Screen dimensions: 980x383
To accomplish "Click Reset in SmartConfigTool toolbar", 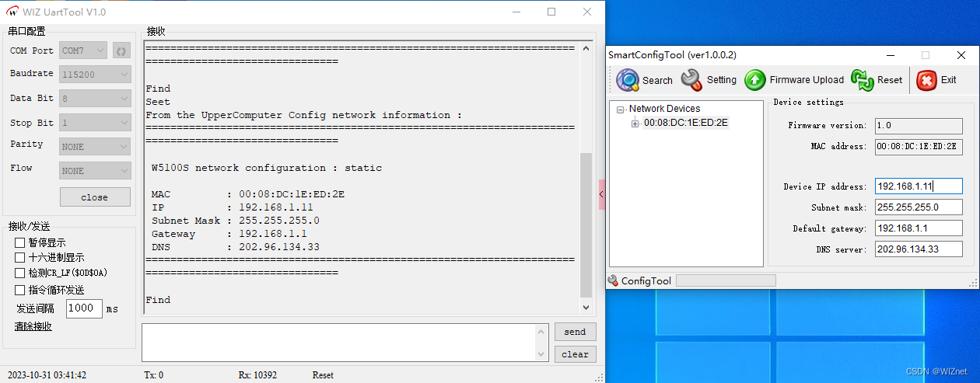I will [877, 80].
